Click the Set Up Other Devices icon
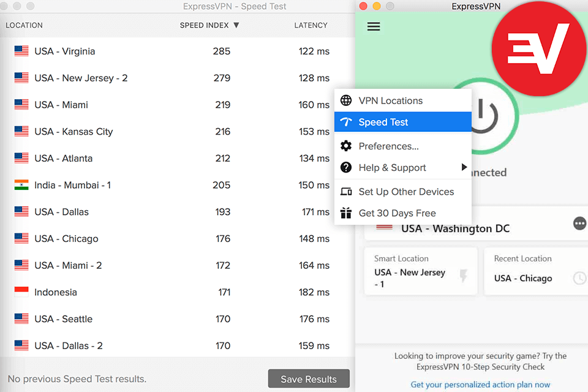This screenshot has height=392, width=588. [346, 192]
